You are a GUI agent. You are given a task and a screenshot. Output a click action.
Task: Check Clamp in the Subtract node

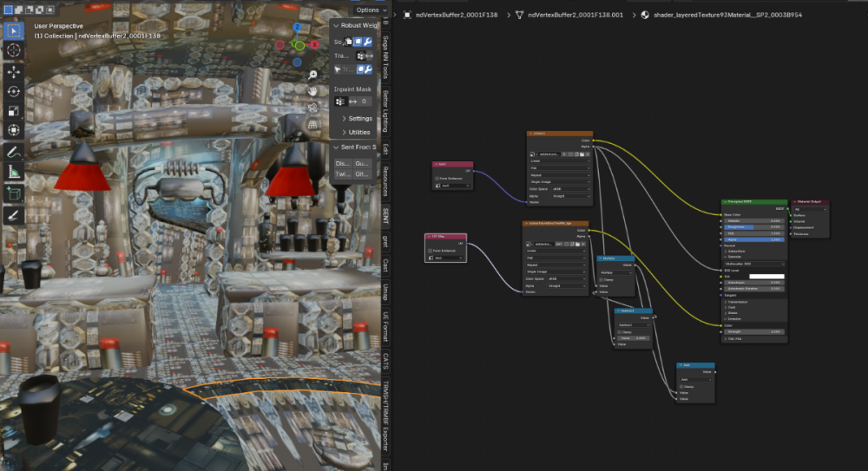click(619, 332)
